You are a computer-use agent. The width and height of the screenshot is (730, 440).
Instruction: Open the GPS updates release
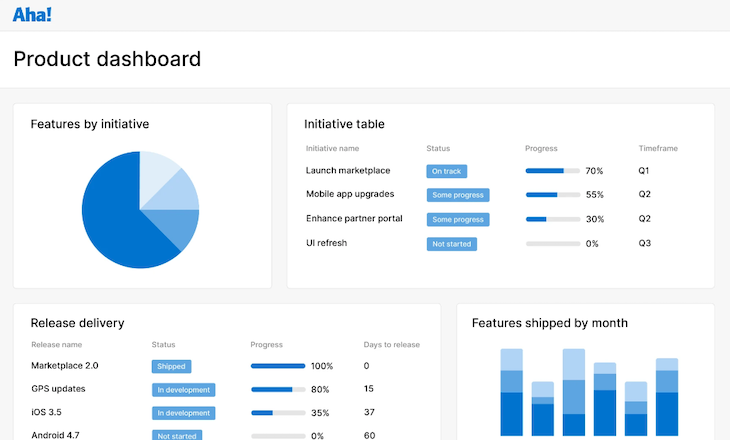pos(58,389)
